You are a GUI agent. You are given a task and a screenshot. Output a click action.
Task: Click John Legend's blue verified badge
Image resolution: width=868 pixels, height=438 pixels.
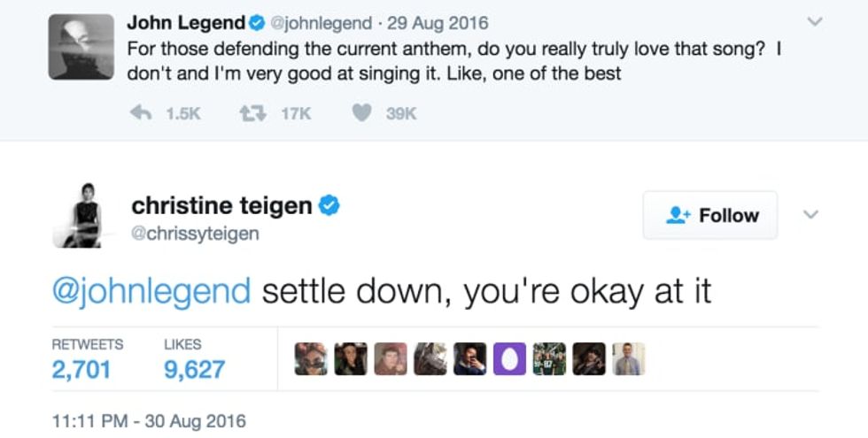(x=258, y=21)
